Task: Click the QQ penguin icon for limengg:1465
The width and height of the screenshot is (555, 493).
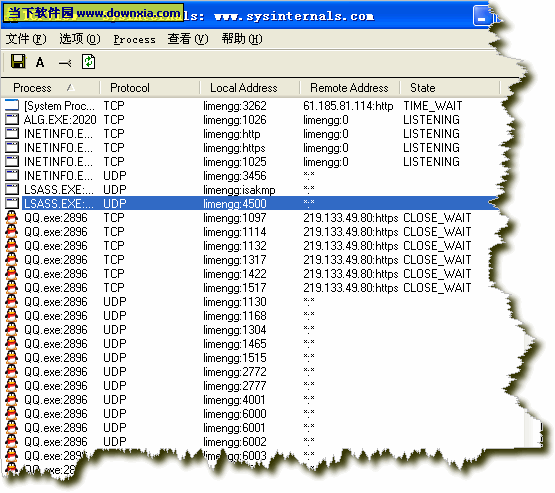Action: (12, 344)
